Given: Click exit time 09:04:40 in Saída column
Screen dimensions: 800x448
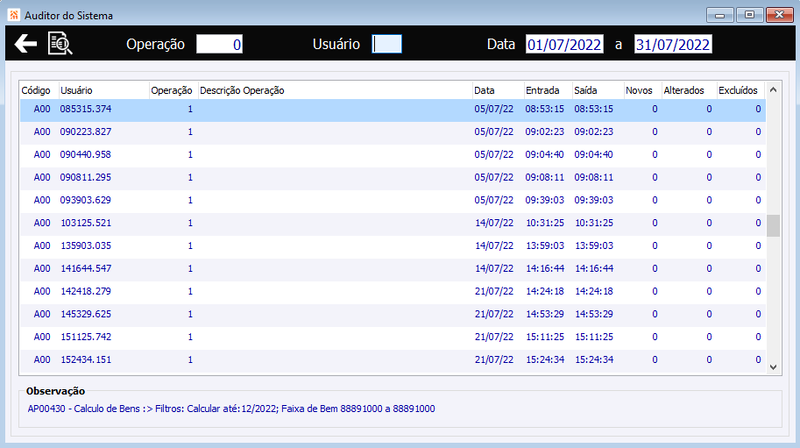Looking at the screenshot, I should (594, 155).
